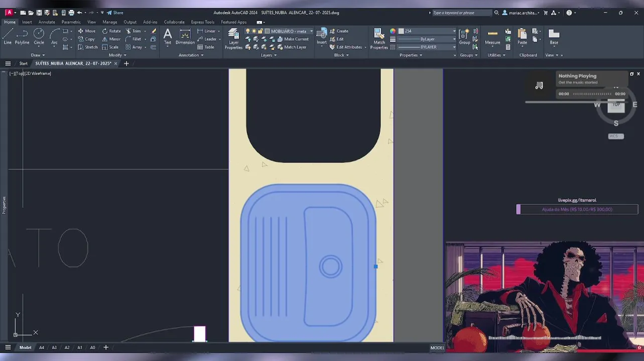The image size is (644, 361).
Task: Expand the Modify panel
Action: pyautogui.click(x=117, y=55)
